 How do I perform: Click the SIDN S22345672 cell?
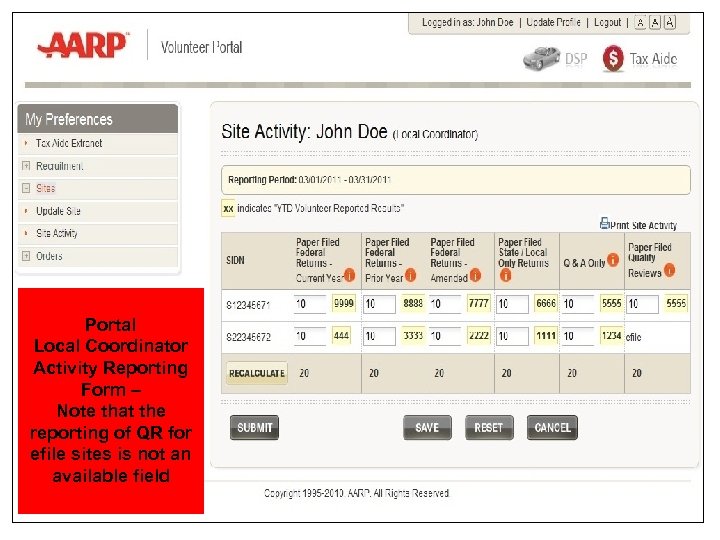pyautogui.click(x=248, y=337)
